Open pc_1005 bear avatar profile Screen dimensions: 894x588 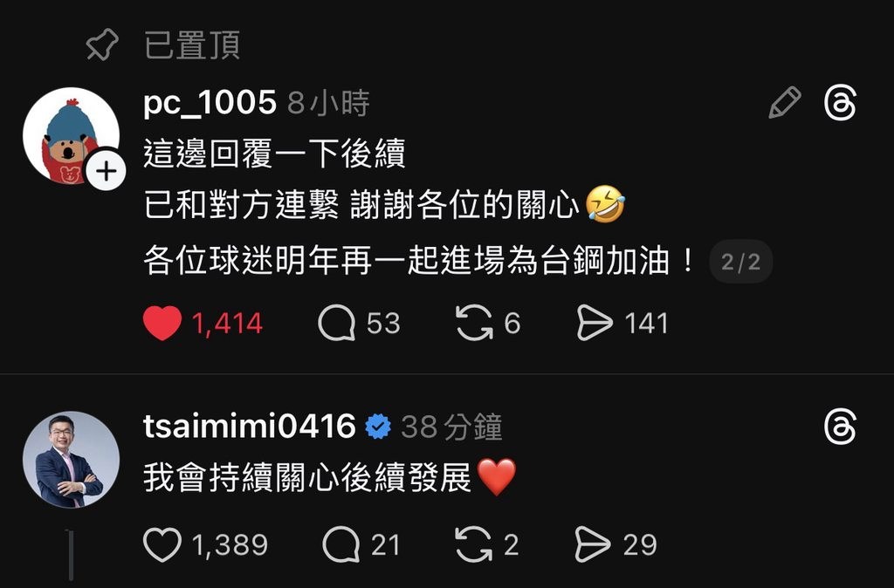point(71,135)
